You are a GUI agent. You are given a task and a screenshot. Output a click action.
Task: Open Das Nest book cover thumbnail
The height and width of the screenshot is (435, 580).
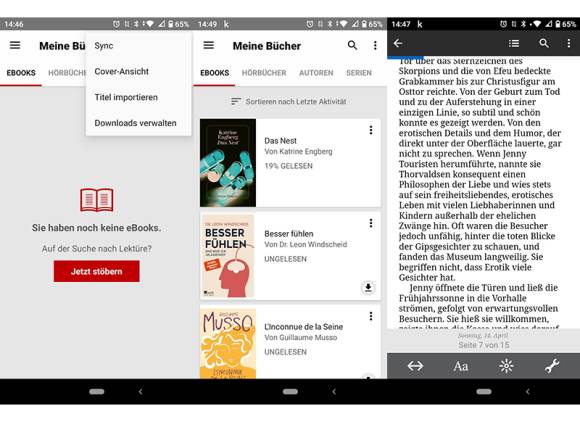pyautogui.click(x=228, y=163)
